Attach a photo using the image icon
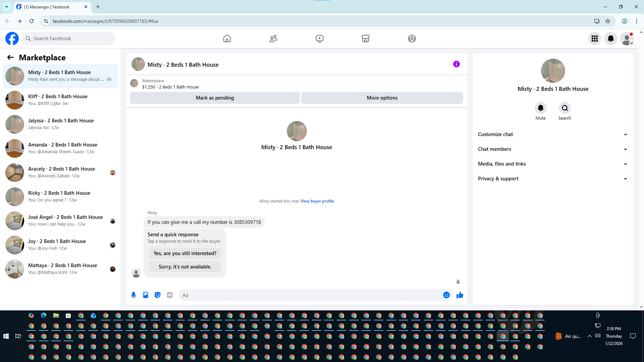 point(146,295)
